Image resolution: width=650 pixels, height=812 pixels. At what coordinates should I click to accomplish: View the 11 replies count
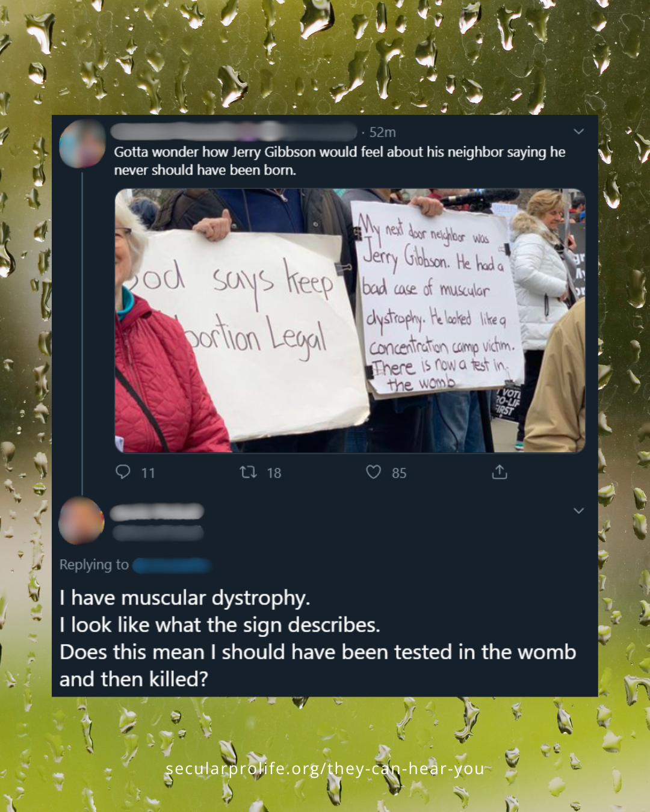pos(148,473)
